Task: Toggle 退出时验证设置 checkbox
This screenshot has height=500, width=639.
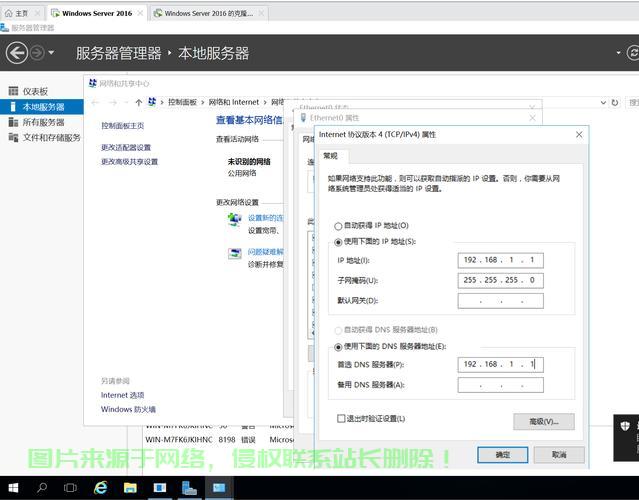Action: 341,419
